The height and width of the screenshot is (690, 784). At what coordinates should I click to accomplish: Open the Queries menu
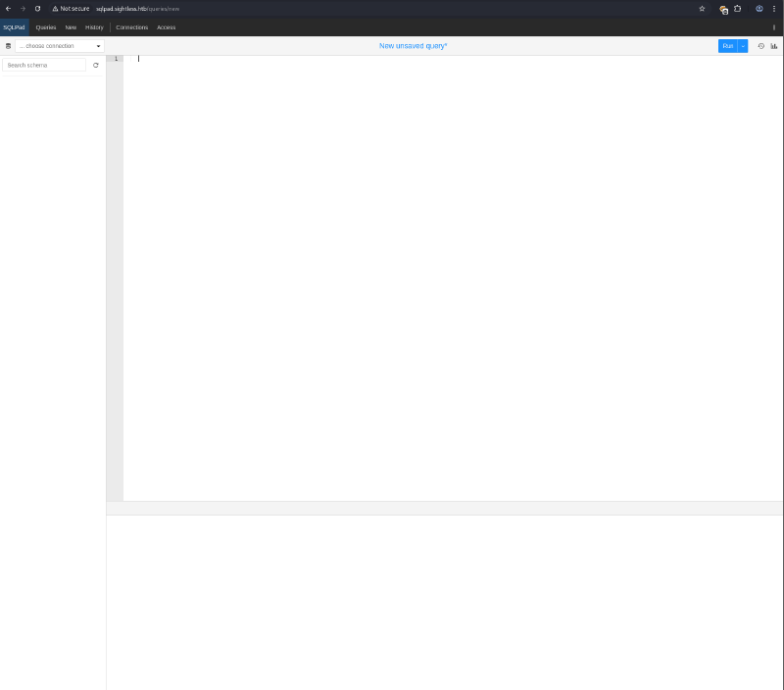coord(45,27)
